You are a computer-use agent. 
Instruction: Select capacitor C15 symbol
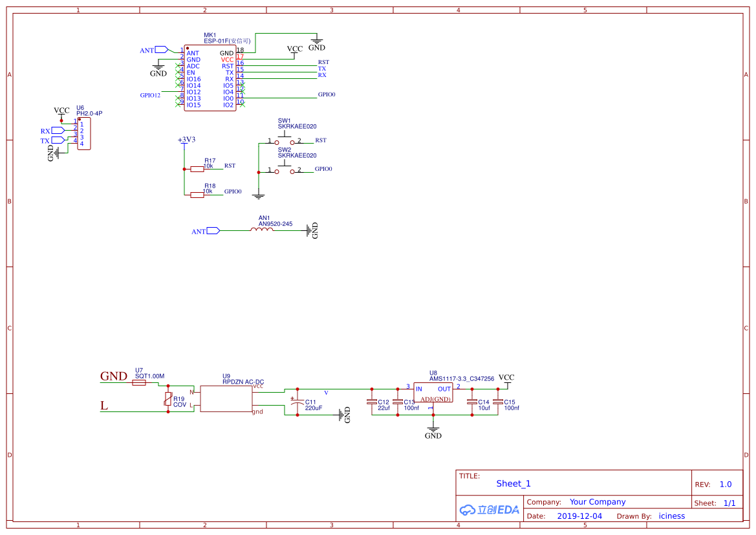pyautogui.click(x=498, y=402)
